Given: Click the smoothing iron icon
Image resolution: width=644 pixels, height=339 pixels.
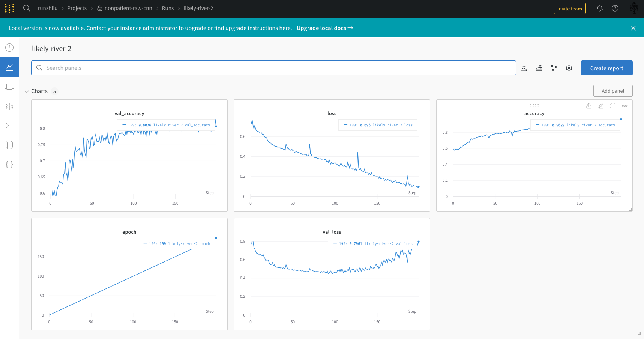Looking at the screenshot, I should coord(539,68).
